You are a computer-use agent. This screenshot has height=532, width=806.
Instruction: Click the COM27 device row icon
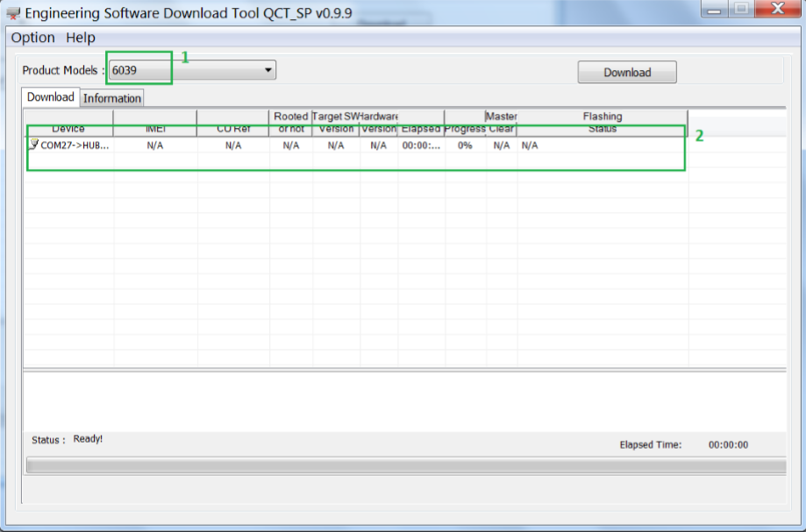point(33,145)
